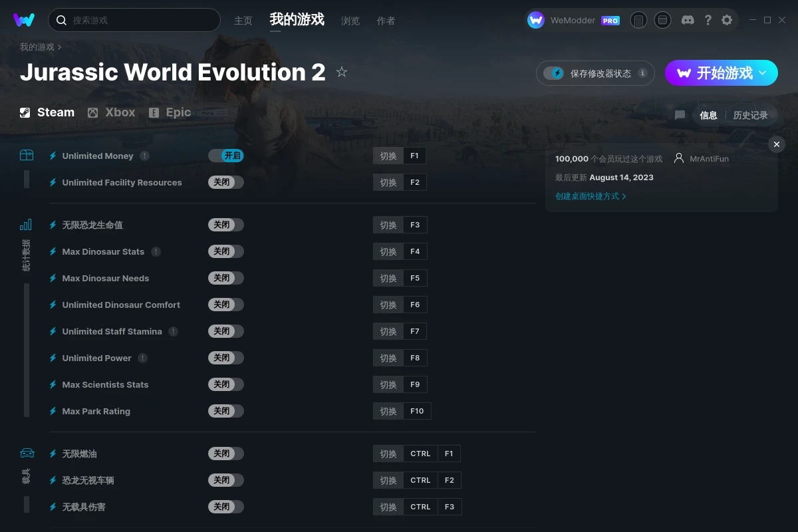Click MrAntiFun author name
The width and height of the screenshot is (798, 532).
(x=709, y=159)
